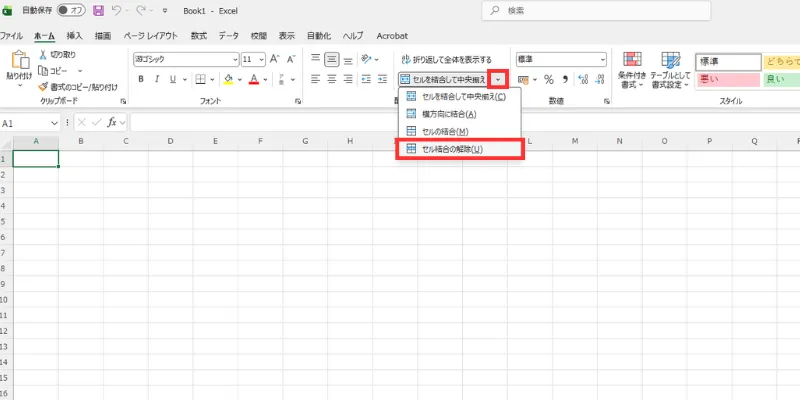The width and height of the screenshot is (800, 400).
Task: Apply the 良い cell style
Action: 781,80
